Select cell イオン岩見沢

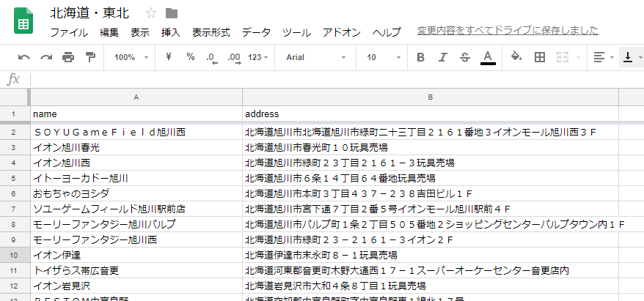point(136,286)
